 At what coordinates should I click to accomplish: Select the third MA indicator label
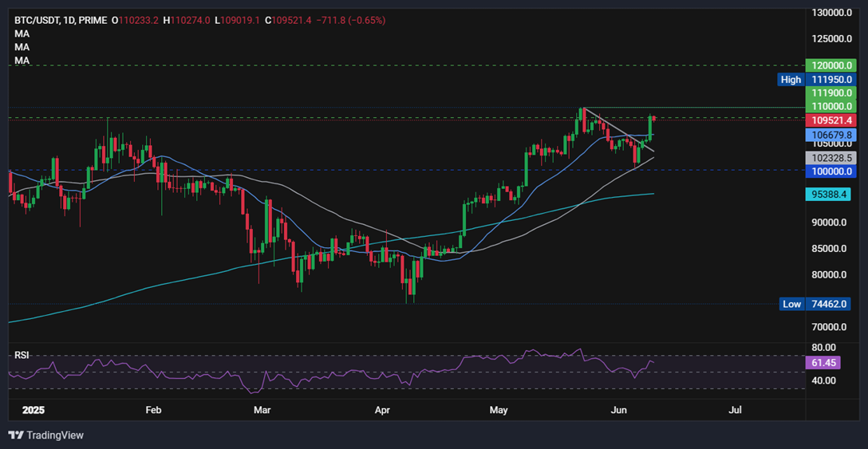click(x=22, y=61)
